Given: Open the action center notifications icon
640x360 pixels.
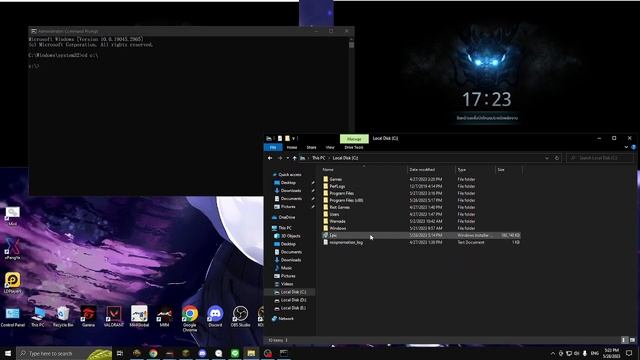Looking at the screenshot, I should click(629, 353).
